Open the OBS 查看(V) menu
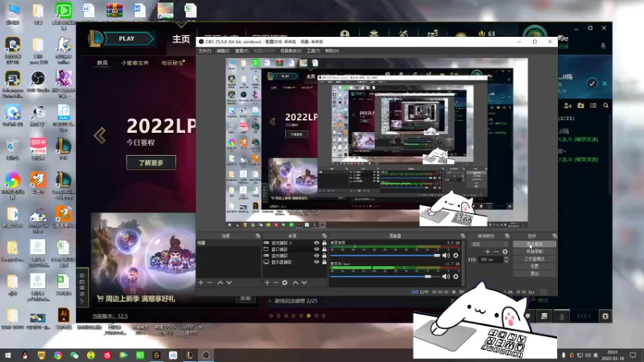This screenshot has height=362, width=644. (x=242, y=51)
